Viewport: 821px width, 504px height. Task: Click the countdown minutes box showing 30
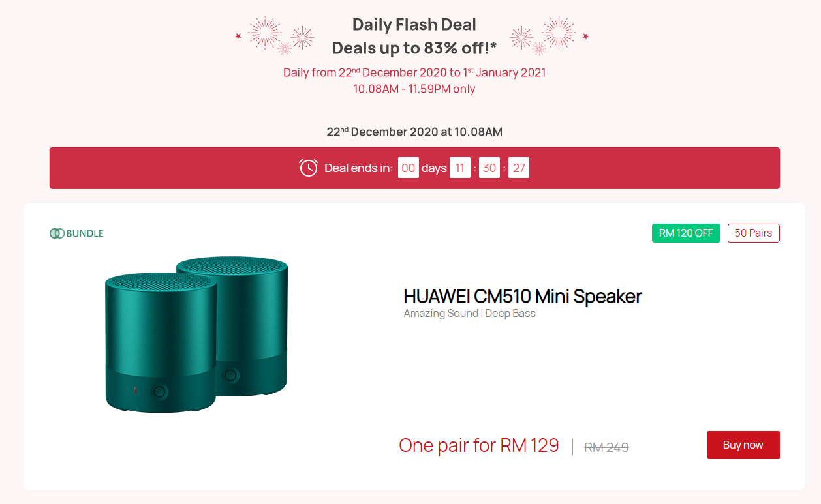(x=489, y=168)
